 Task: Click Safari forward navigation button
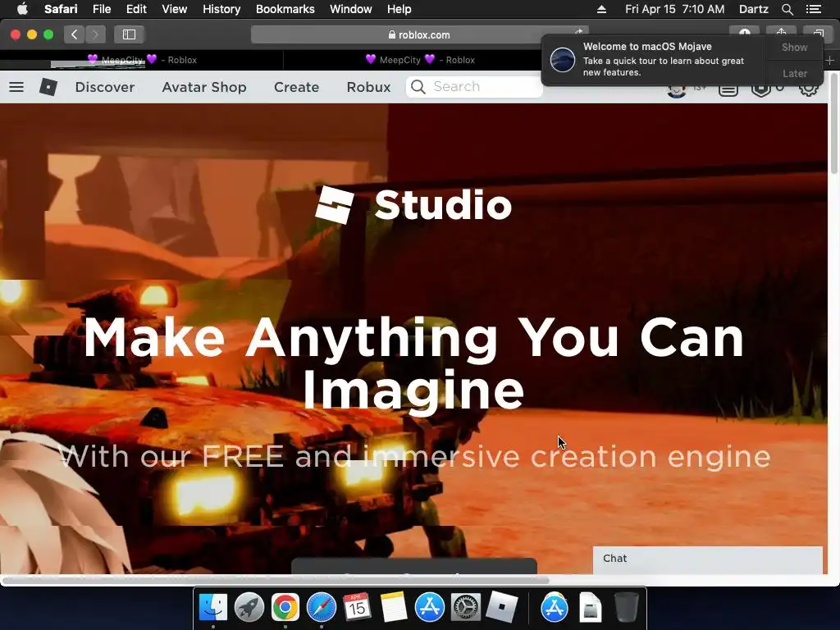click(95, 34)
